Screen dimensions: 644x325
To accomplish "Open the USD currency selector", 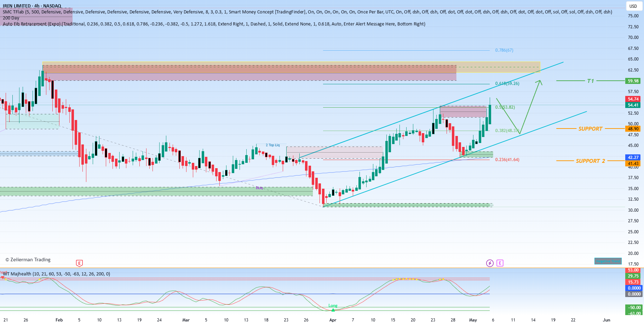I will [x=633, y=6].
